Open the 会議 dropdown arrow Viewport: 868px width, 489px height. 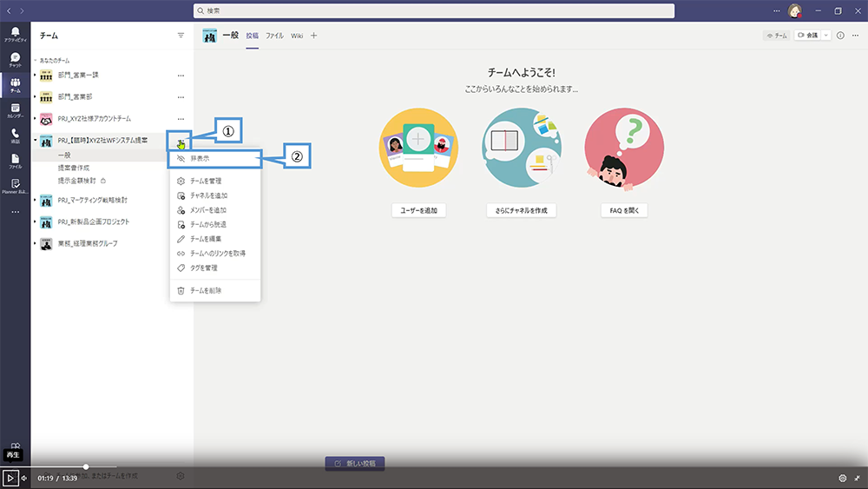825,36
